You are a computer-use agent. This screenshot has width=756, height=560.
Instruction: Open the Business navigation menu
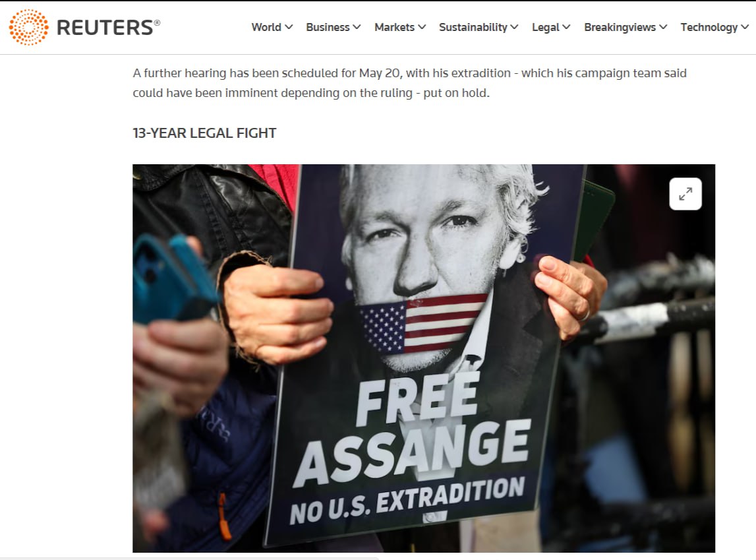point(328,27)
